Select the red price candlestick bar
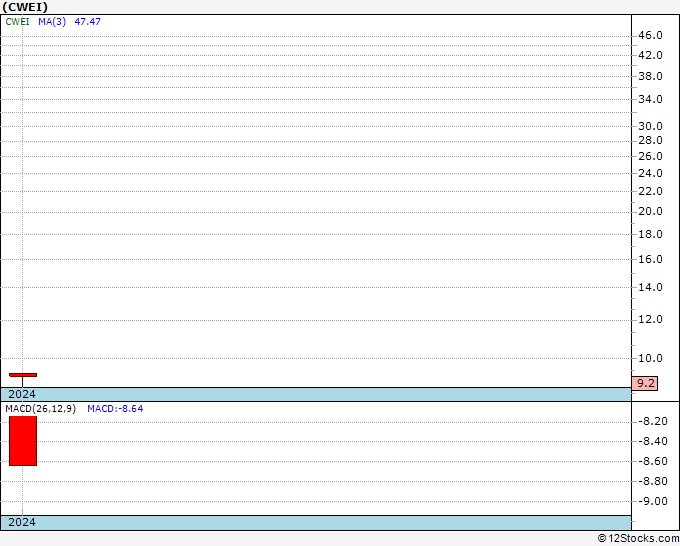The image size is (680, 546). coord(23,375)
